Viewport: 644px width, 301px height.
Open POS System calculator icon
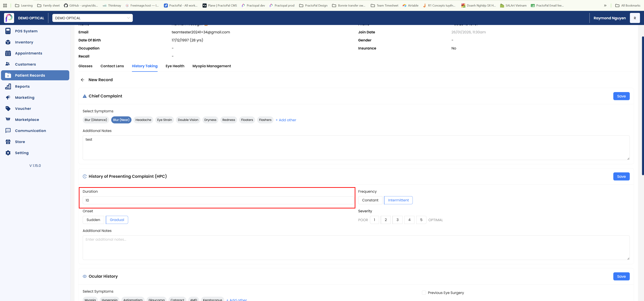pyautogui.click(x=8, y=31)
